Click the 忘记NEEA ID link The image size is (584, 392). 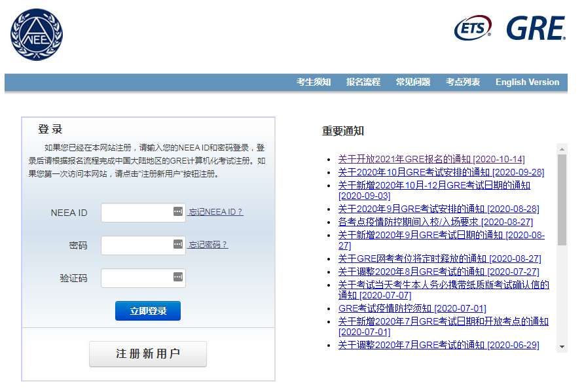pos(216,212)
